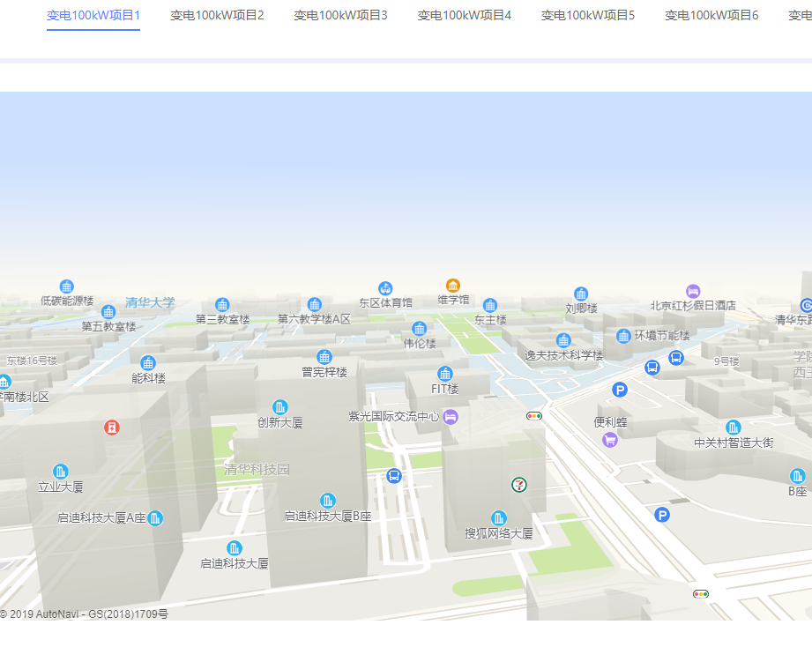
Task: Click the orange 维学馆 museum icon
Action: [453, 286]
